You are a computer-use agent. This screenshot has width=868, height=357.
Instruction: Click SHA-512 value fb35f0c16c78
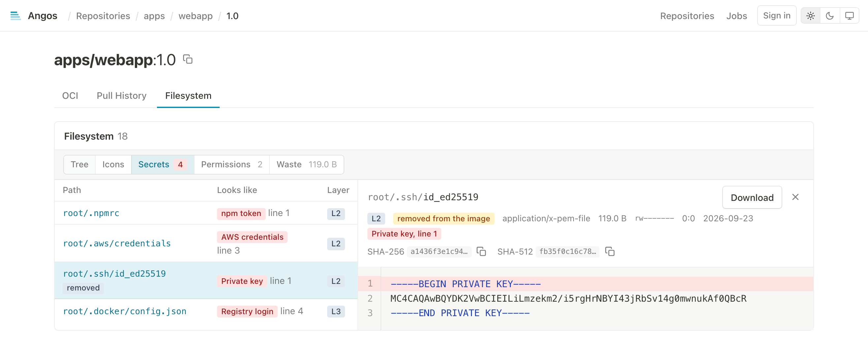tap(567, 251)
